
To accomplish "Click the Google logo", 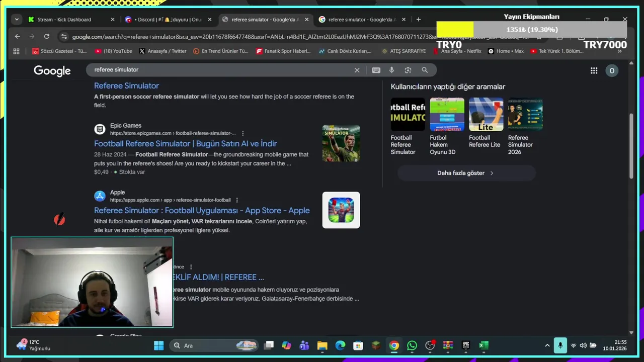I will pos(52,71).
